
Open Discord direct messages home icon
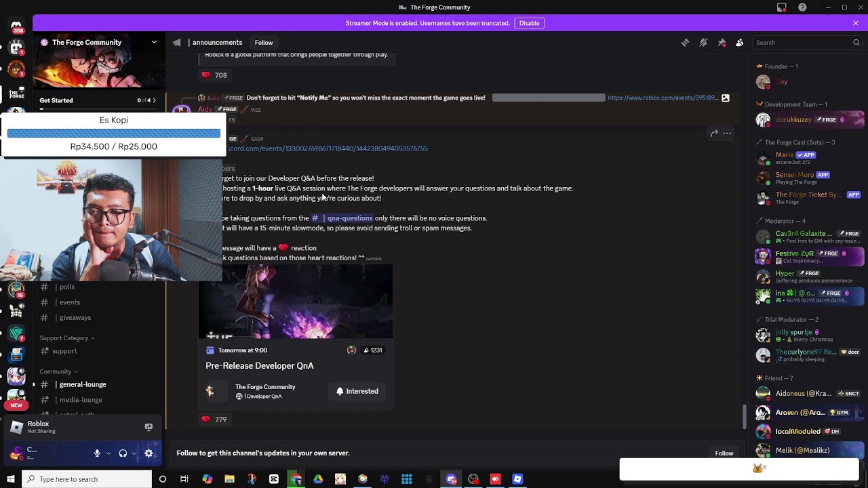16,25
